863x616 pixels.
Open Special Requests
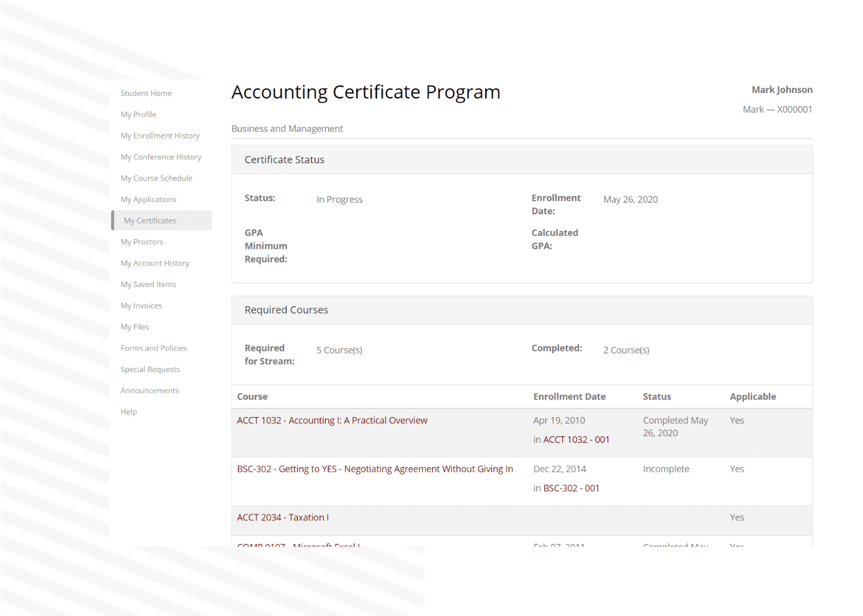coord(150,369)
